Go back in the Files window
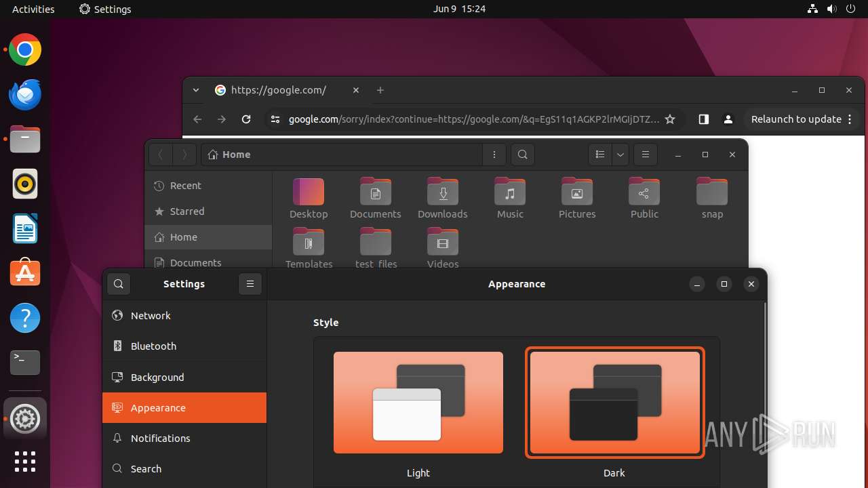Screen dimensions: 868x488 tap(161, 155)
